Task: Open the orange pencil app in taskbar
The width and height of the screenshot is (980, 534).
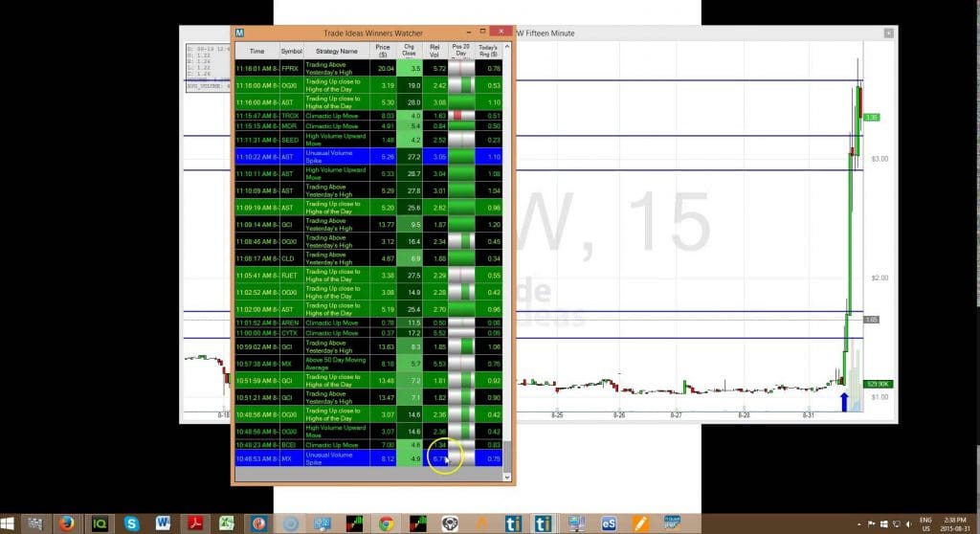Action: (x=640, y=523)
